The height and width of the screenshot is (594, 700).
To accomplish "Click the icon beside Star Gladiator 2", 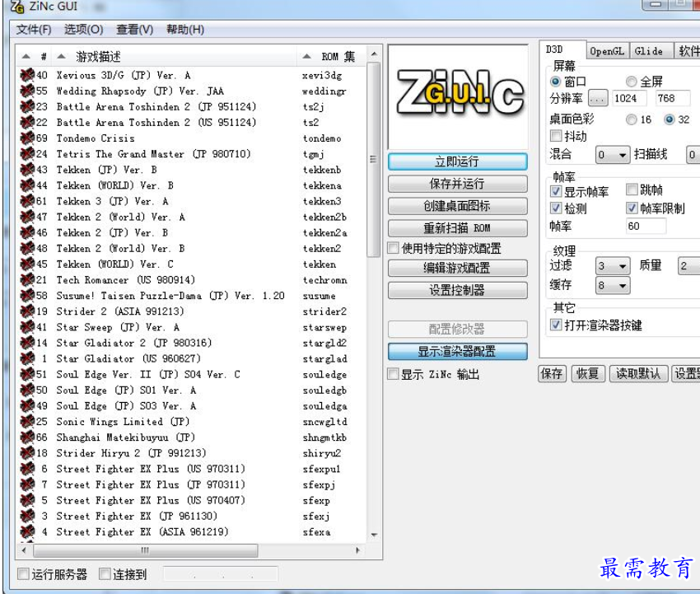I will click(x=27, y=343).
